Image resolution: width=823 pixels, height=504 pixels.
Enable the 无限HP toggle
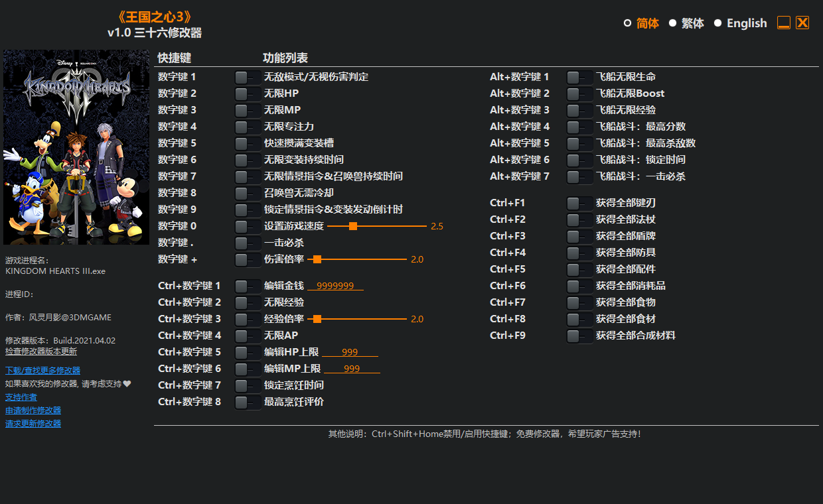[x=248, y=94]
